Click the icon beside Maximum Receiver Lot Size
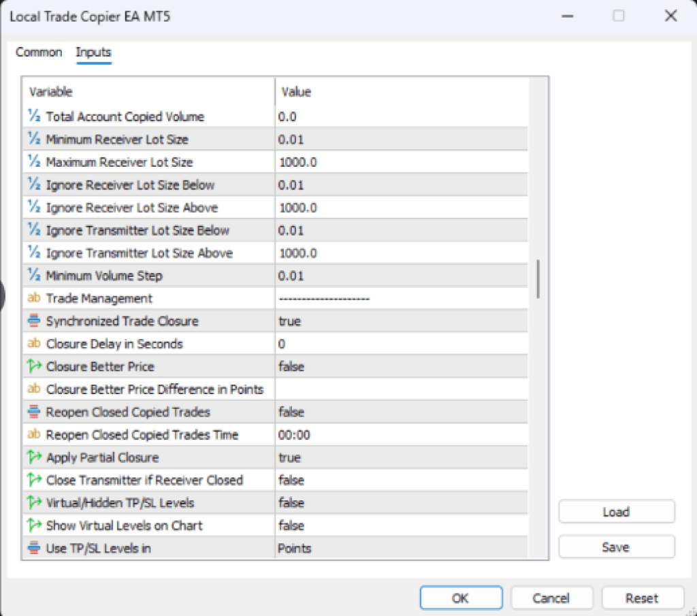The width and height of the screenshot is (697, 616). tap(34, 161)
